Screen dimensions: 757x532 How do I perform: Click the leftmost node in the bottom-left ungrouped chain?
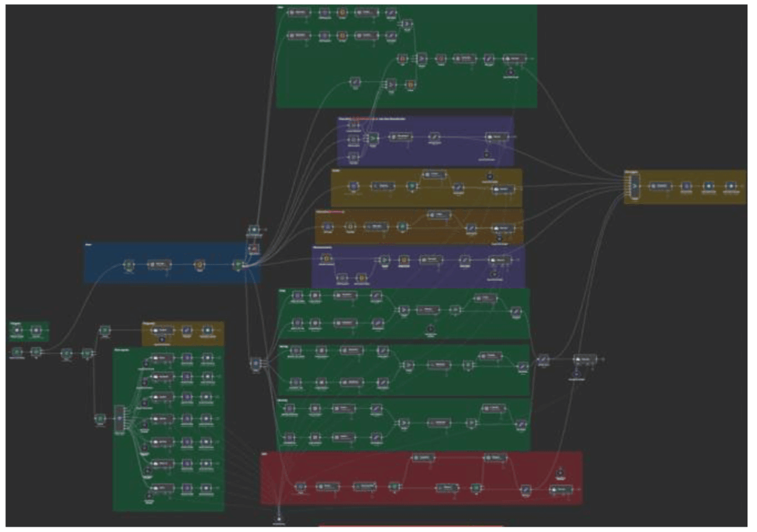tap(17, 353)
